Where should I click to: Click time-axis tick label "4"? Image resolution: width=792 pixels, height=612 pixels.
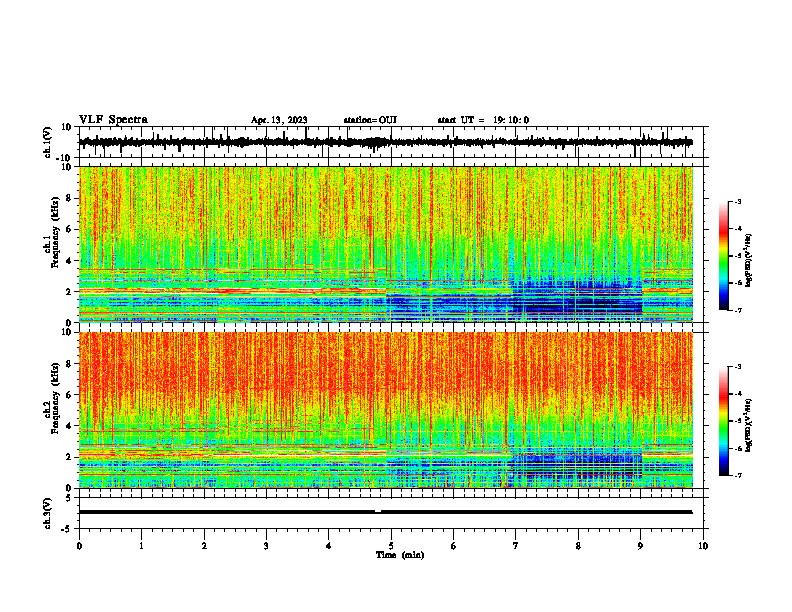pyautogui.click(x=329, y=546)
